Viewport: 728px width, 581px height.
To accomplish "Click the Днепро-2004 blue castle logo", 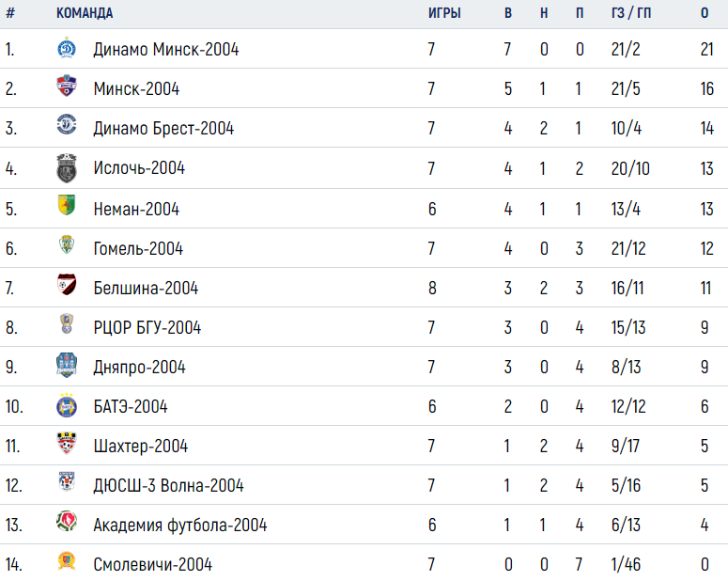I will 67,366.
